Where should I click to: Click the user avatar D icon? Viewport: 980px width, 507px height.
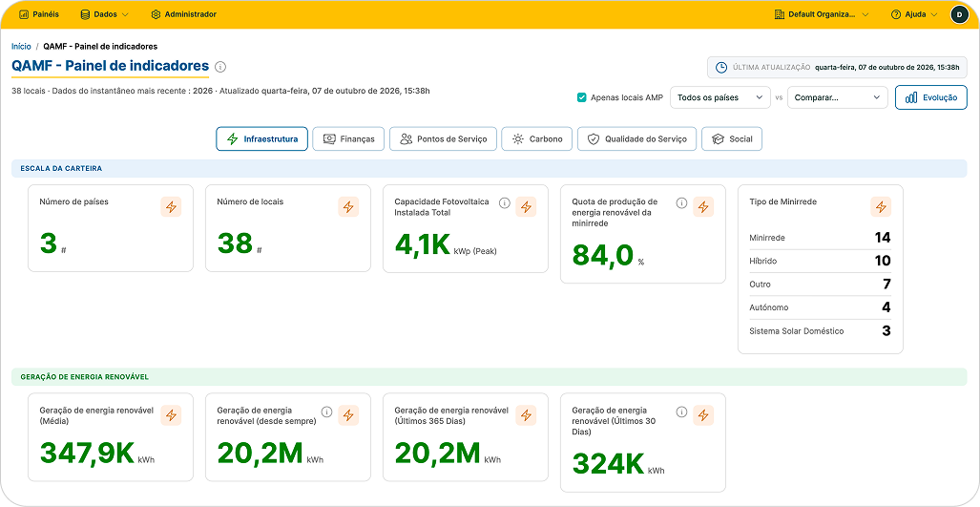pyautogui.click(x=959, y=14)
